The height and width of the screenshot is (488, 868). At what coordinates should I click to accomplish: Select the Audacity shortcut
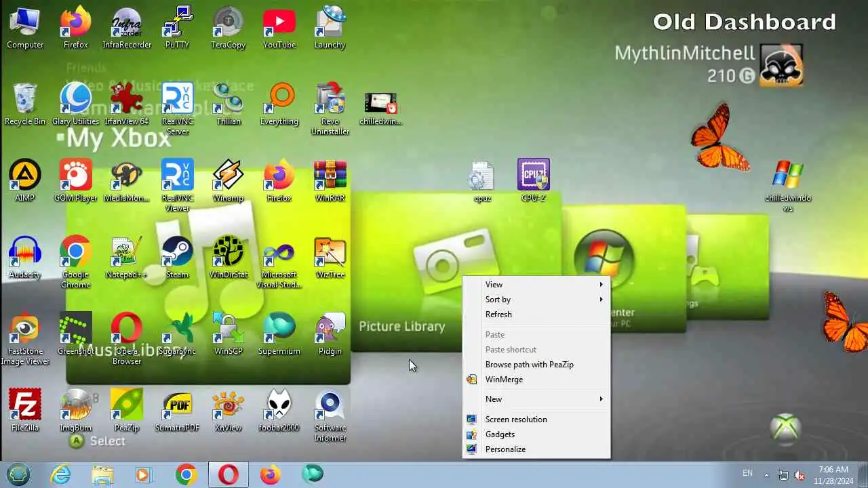click(x=25, y=258)
